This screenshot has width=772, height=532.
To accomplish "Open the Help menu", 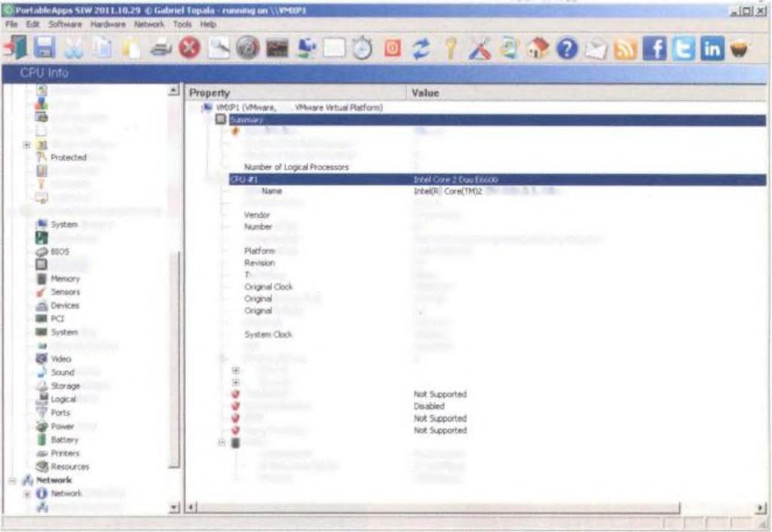I will click(x=208, y=24).
